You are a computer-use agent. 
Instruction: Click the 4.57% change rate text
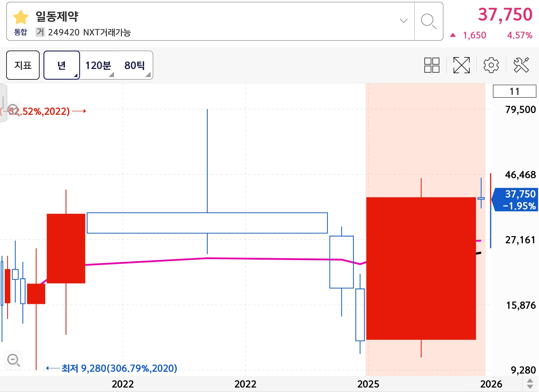[520, 35]
